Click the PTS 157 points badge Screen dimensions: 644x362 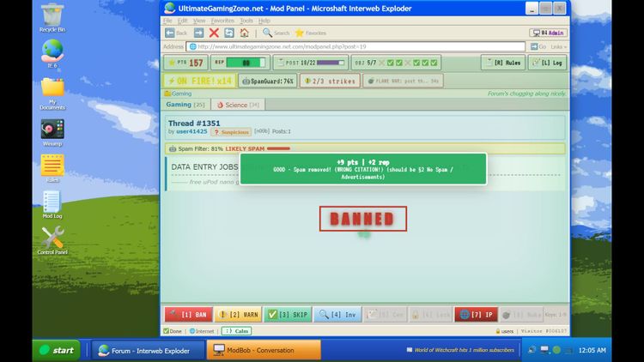(x=186, y=63)
